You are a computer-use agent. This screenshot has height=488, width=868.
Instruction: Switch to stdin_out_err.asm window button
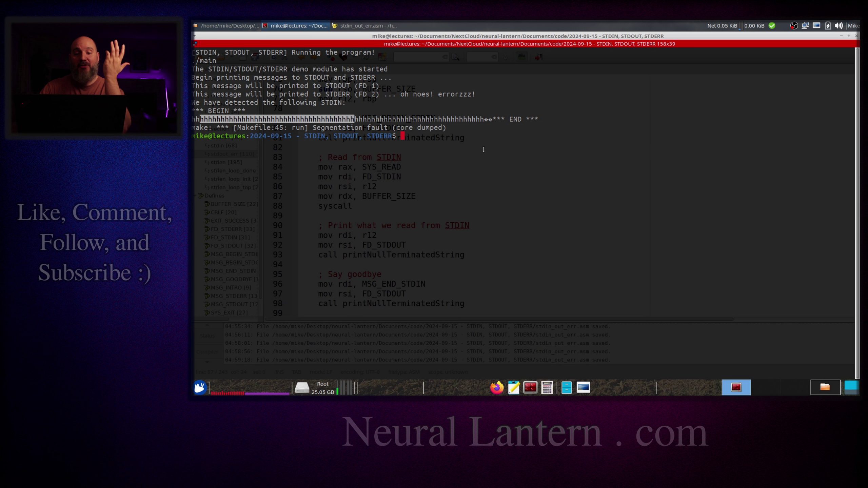364,26
